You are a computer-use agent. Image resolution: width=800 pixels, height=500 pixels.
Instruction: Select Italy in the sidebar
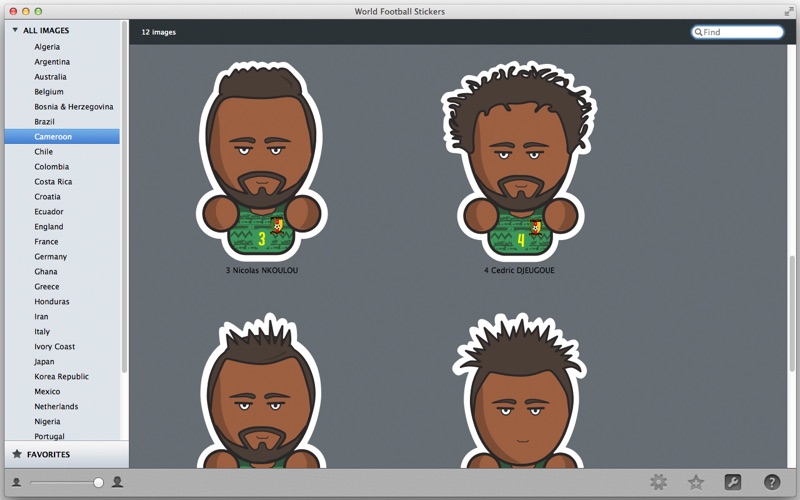coord(42,332)
